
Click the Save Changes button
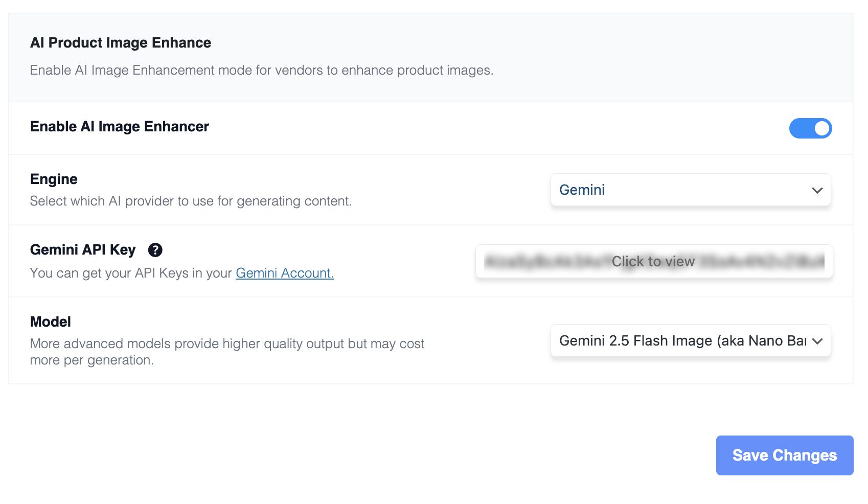coord(784,455)
